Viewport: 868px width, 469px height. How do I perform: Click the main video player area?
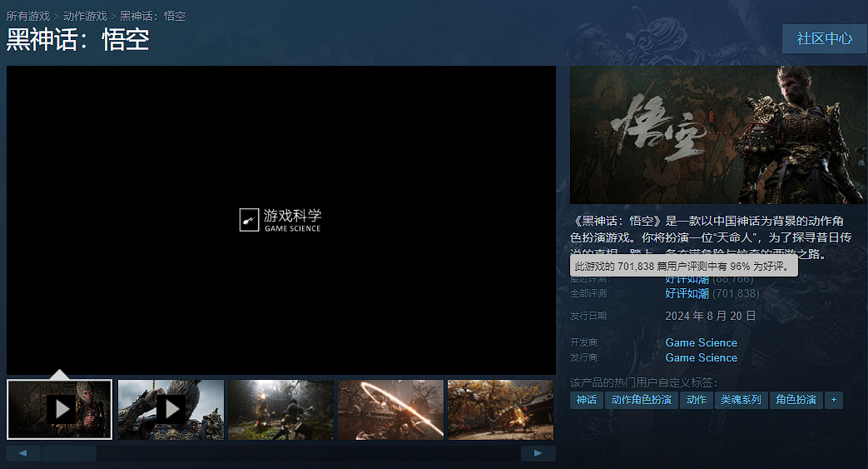(x=280, y=220)
